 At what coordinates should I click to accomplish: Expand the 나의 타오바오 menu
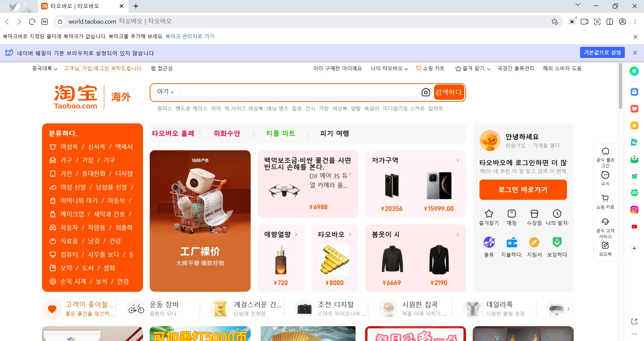tap(389, 69)
